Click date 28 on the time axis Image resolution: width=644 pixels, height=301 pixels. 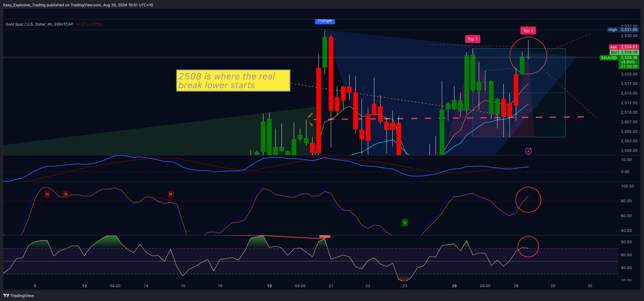(x=516, y=286)
